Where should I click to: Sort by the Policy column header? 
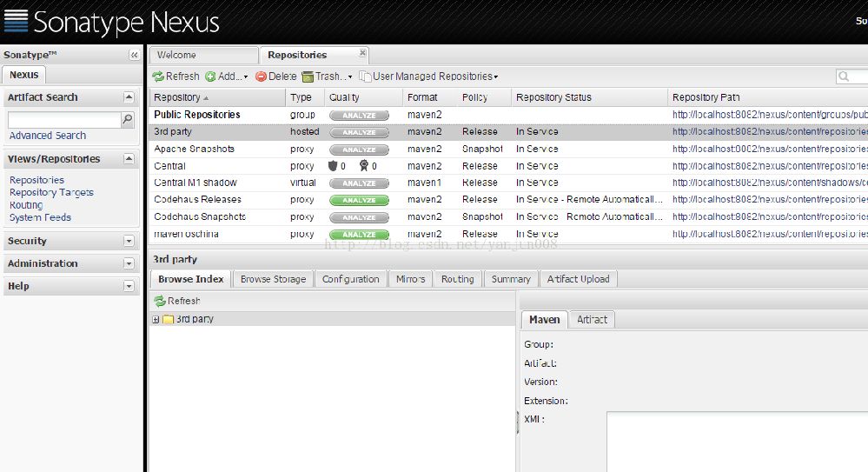484,97
